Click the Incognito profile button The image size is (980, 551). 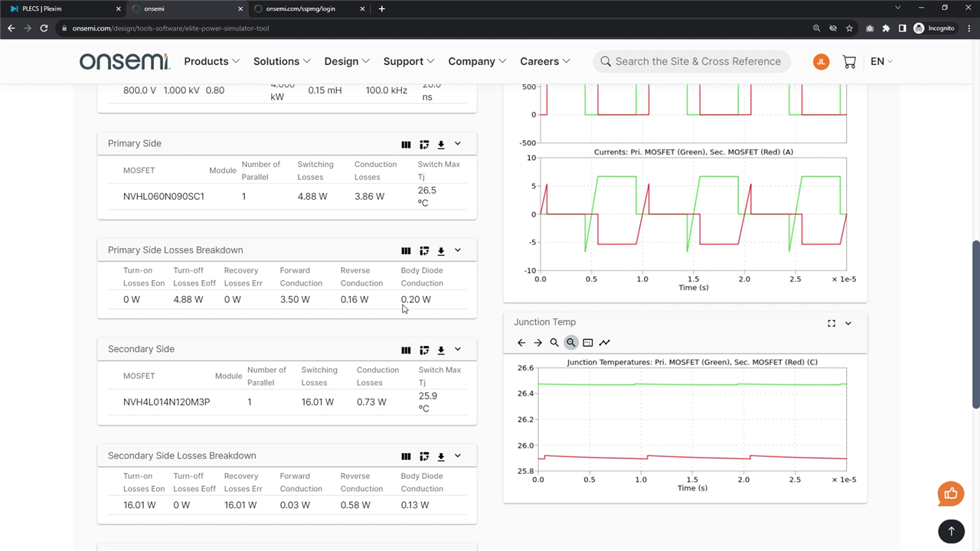[x=934, y=28]
